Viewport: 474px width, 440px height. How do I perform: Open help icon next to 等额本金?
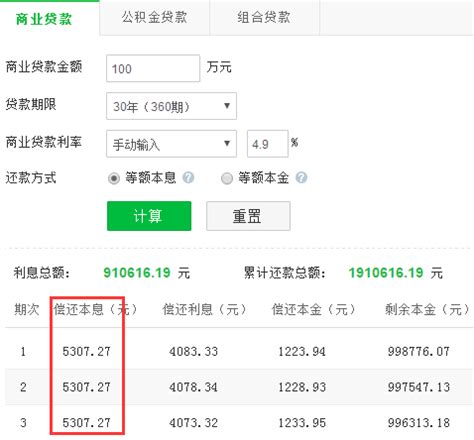301,177
